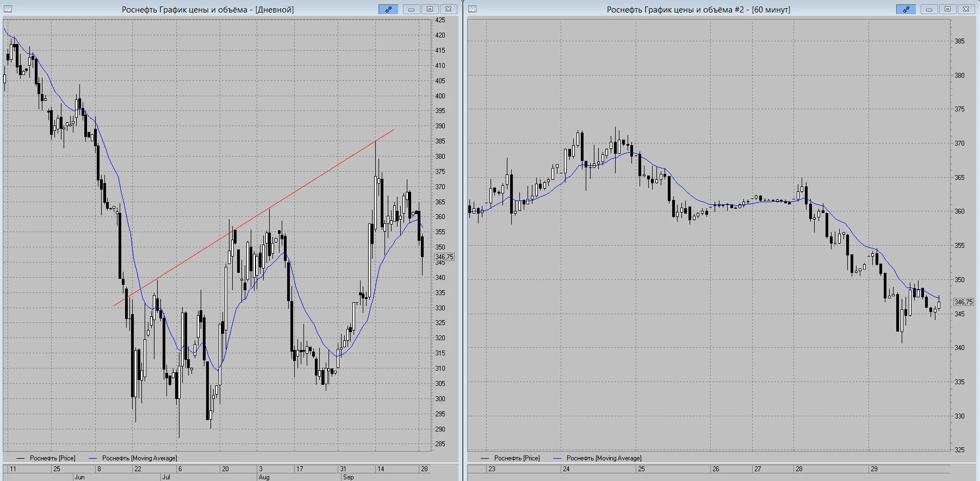Restore the 60 минут chart window size
This screenshot has width=980, height=481.
(947, 9)
